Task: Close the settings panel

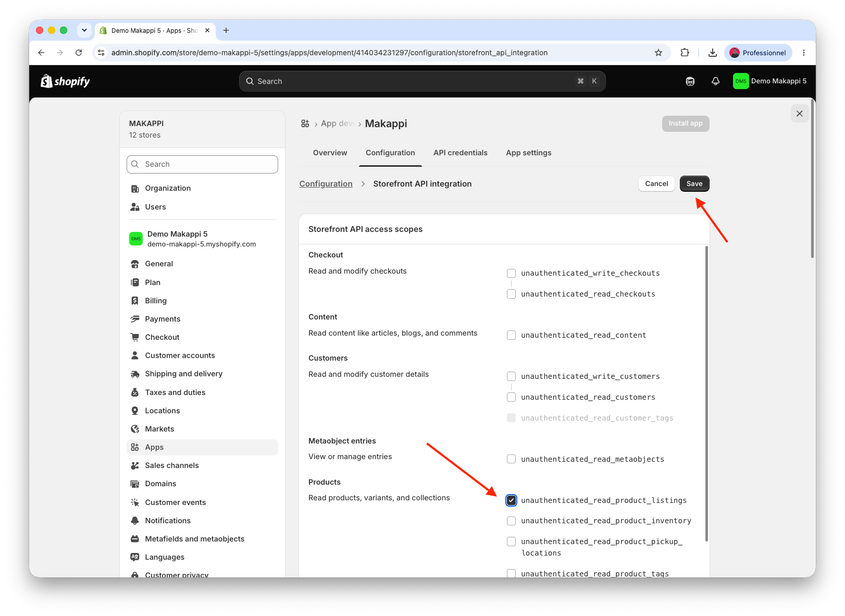Action: [x=800, y=114]
